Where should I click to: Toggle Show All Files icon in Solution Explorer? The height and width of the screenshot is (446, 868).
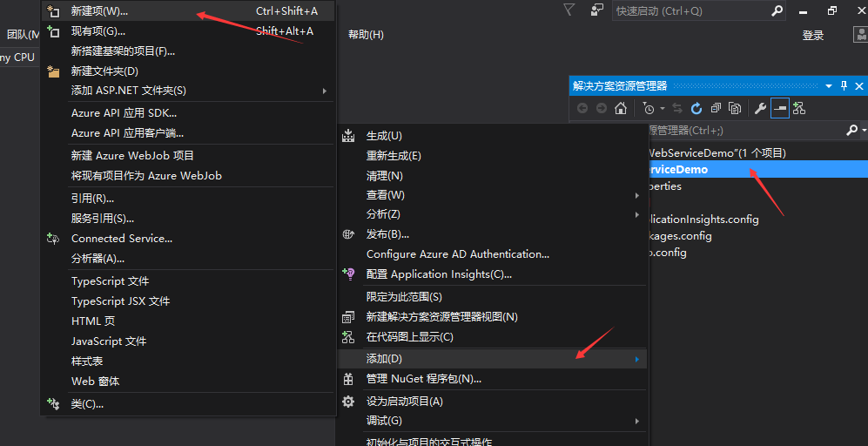735,108
